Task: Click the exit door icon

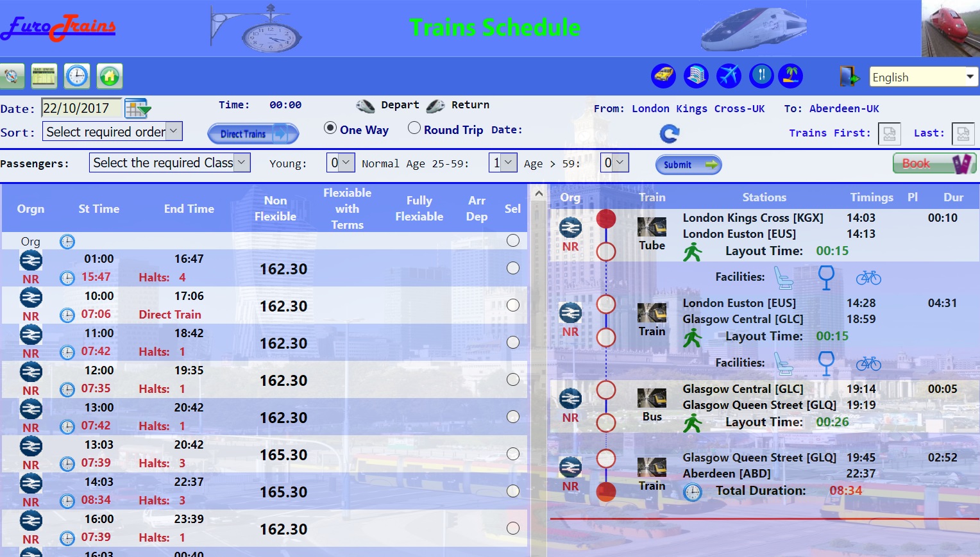Action: (x=850, y=76)
